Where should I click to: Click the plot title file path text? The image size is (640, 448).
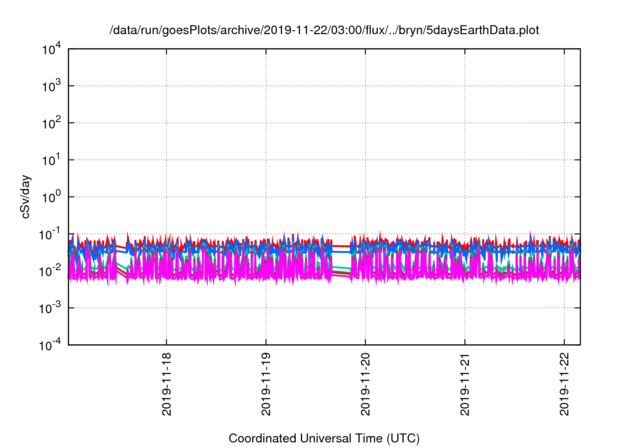[x=324, y=30]
